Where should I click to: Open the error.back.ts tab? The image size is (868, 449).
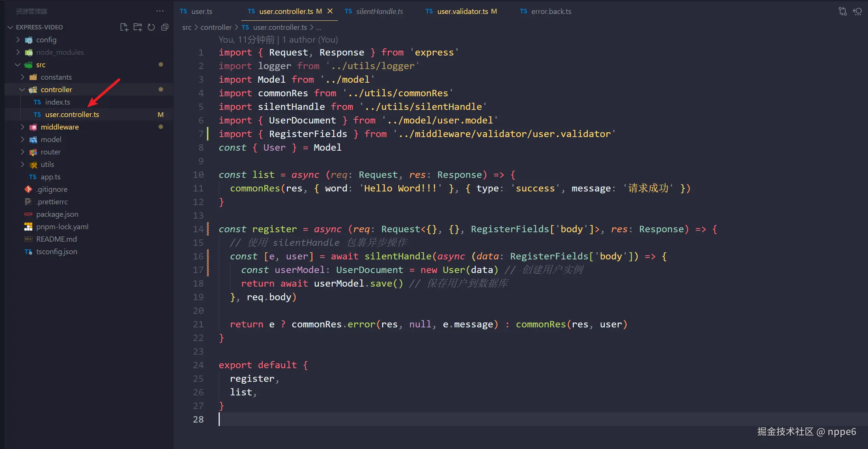[x=550, y=11]
